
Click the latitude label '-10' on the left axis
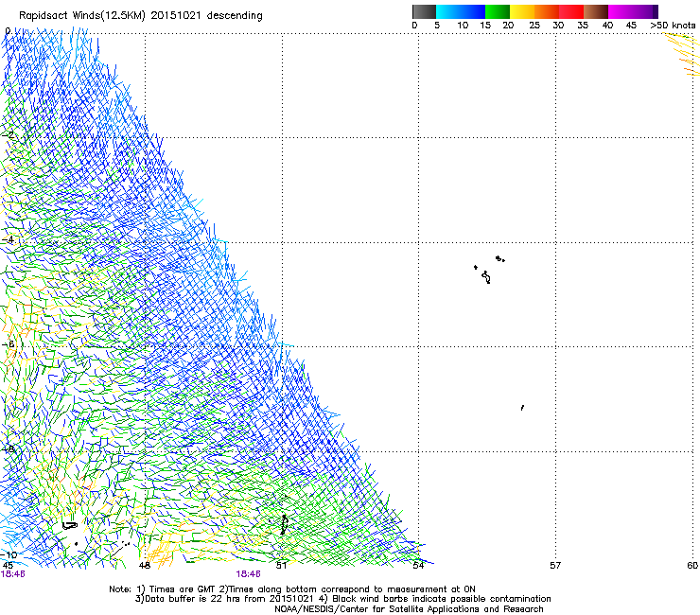(x=9, y=554)
